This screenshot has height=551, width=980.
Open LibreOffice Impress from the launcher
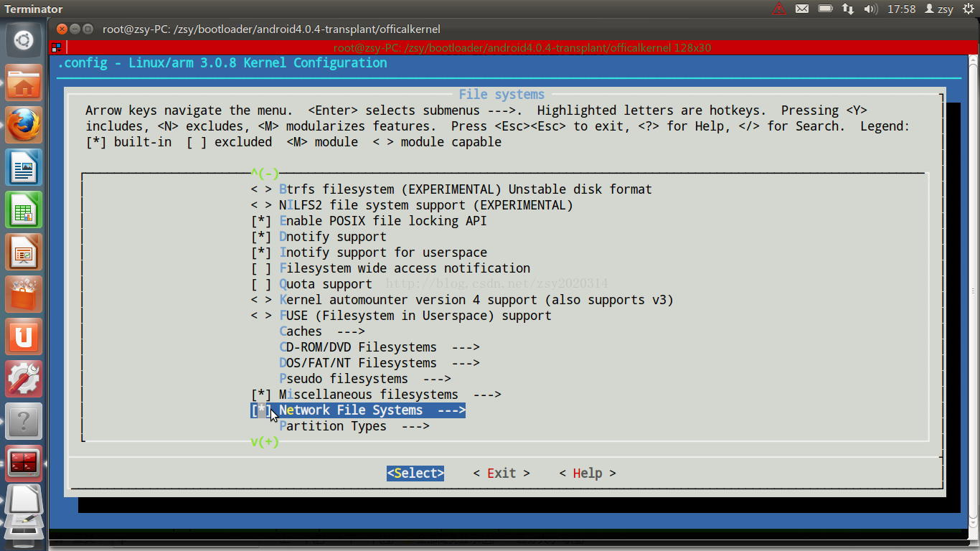(24, 253)
